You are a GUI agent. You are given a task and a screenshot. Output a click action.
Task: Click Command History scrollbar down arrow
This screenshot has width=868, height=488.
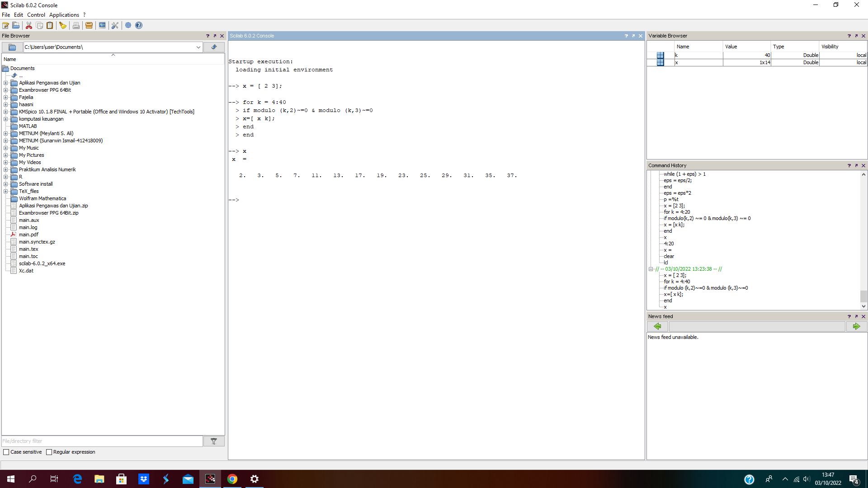863,306
